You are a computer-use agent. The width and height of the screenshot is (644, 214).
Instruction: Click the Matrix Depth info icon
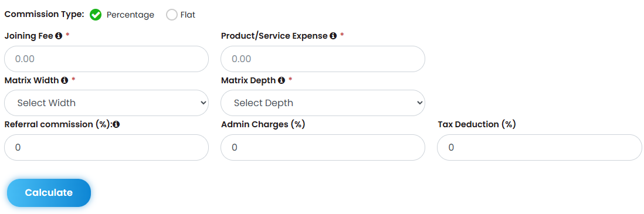pyautogui.click(x=282, y=80)
